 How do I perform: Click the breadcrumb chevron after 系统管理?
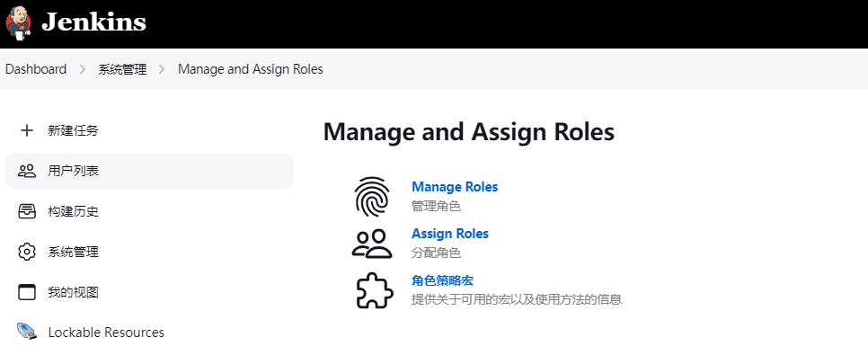163,69
